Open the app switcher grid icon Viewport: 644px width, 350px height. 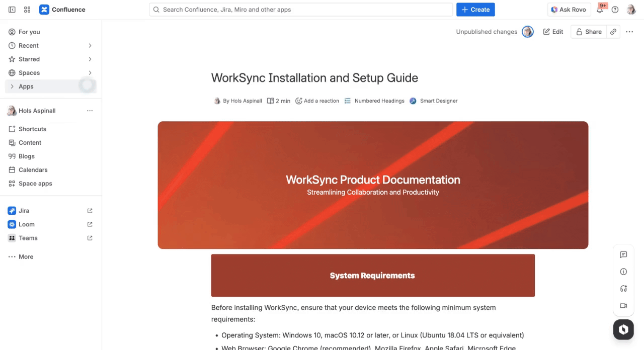(27, 10)
